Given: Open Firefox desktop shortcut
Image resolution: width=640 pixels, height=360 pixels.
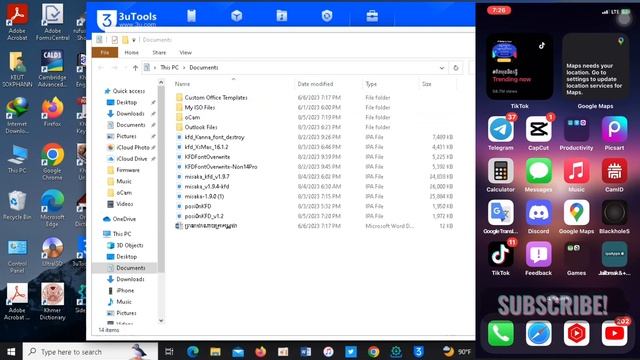Looking at the screenshot, I should [x=52, y=112].
